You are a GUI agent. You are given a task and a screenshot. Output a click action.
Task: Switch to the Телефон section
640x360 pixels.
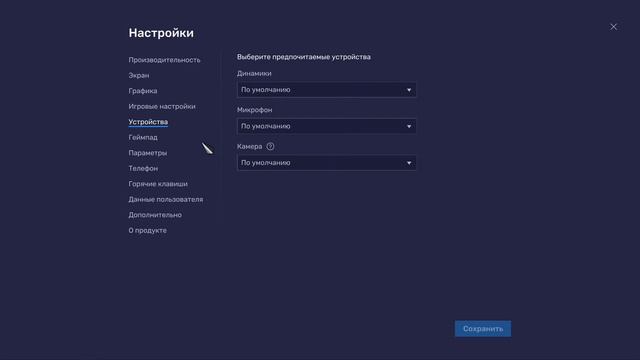143,169
